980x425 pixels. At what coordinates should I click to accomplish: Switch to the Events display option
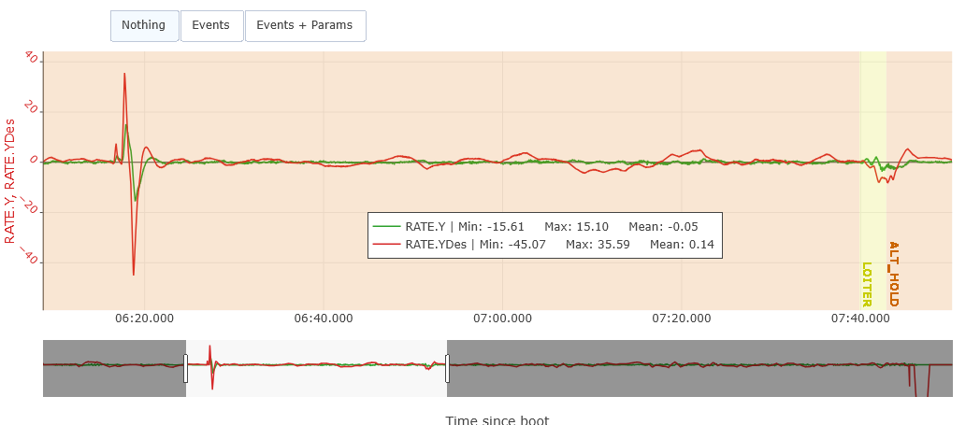(x=211, y=26)
